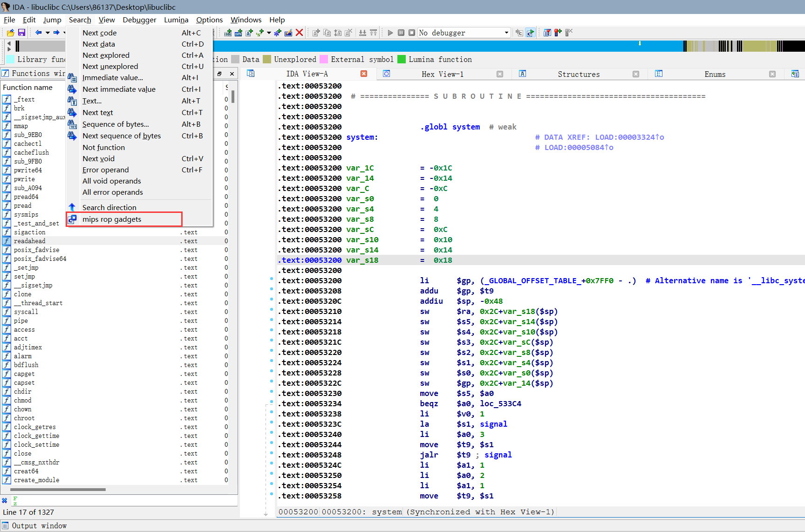Jump back with the left arrow icon

[39, 33]
